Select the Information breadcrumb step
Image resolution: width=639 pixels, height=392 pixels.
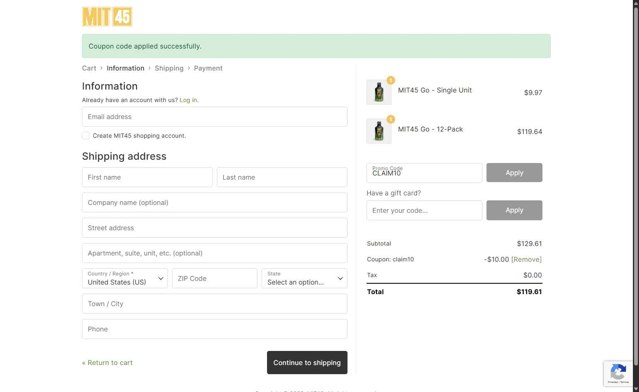point(126,68)
